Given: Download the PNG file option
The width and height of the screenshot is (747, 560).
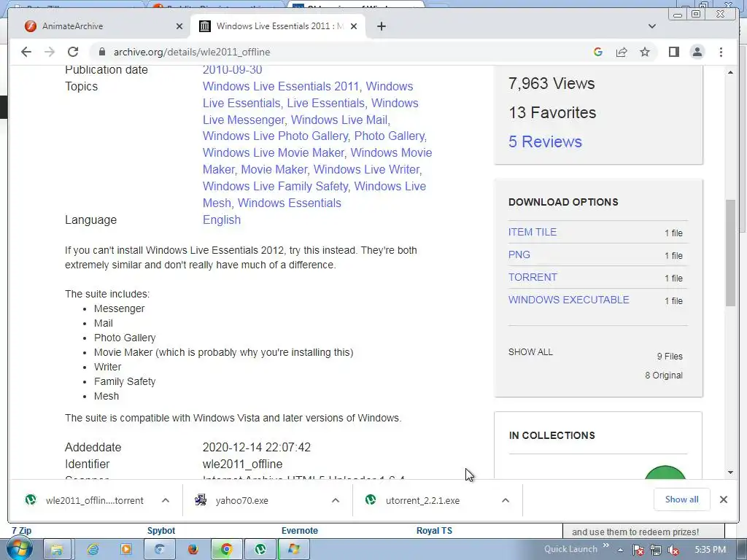Looking at the screenshot, I should pyautogui.click(x=519, y=254).
